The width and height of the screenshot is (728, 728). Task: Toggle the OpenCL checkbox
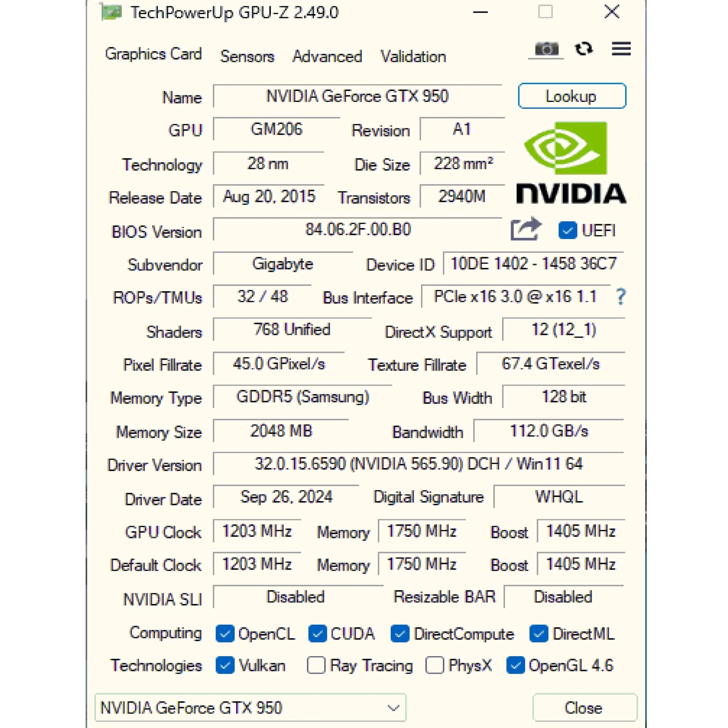[225, 633]
